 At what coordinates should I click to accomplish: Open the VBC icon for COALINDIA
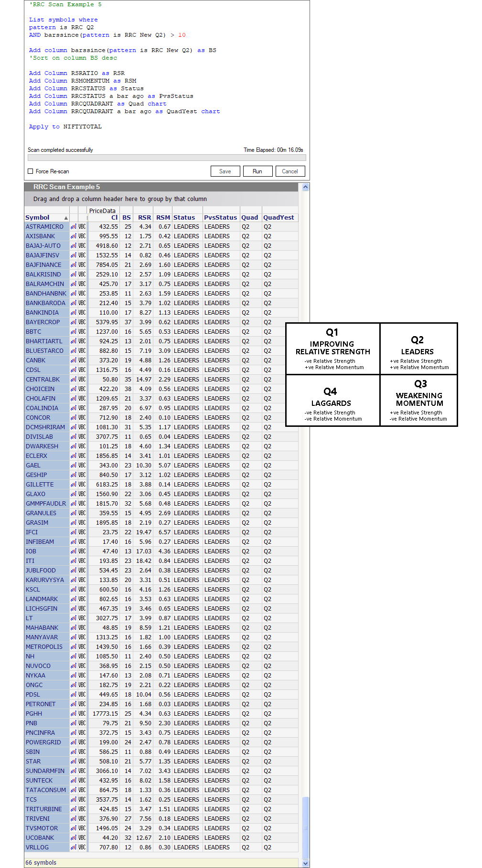pyautogui.click(x=82, y=408)
